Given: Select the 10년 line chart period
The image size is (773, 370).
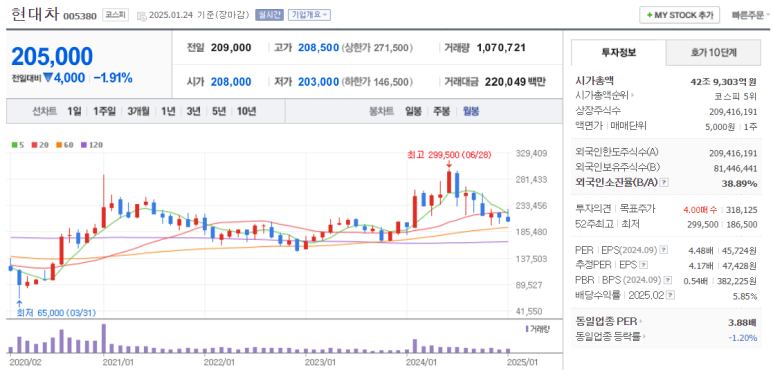Looking at the screenshot, I should [x=246, y=111].
